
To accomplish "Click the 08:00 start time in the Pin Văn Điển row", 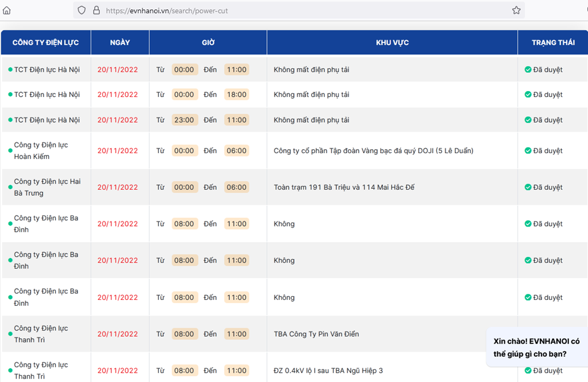I will [184, 334].
